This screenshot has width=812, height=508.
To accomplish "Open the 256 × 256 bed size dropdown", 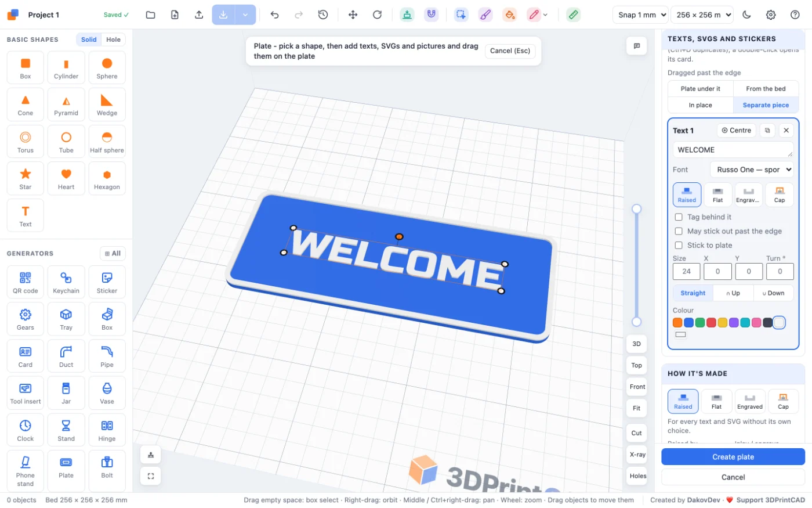I will pyautogui.click(x=702, y=15).
